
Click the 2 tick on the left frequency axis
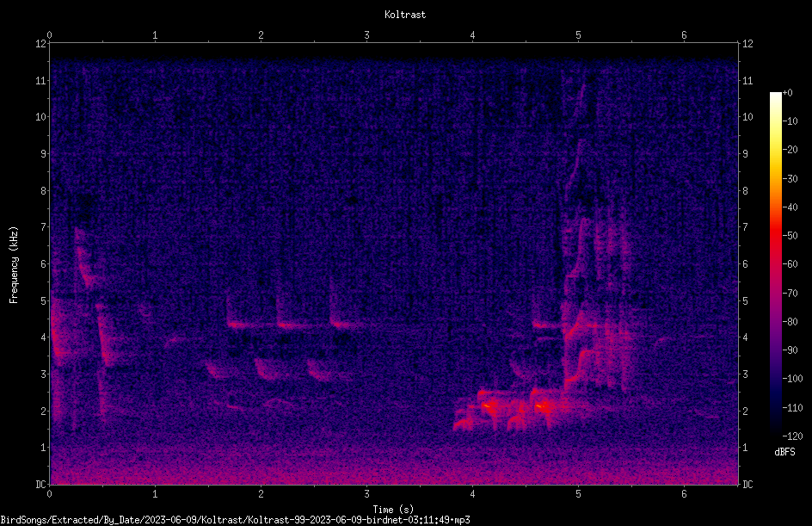43,411
